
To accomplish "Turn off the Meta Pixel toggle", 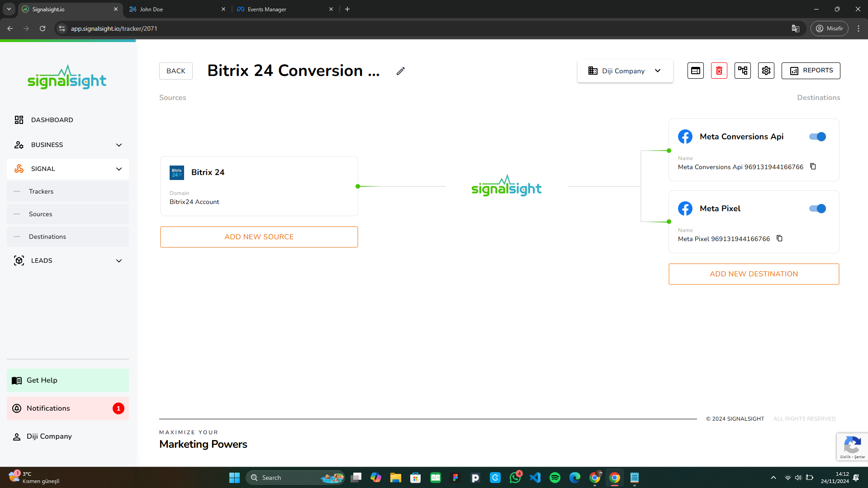I will click(x=817, y=208).
